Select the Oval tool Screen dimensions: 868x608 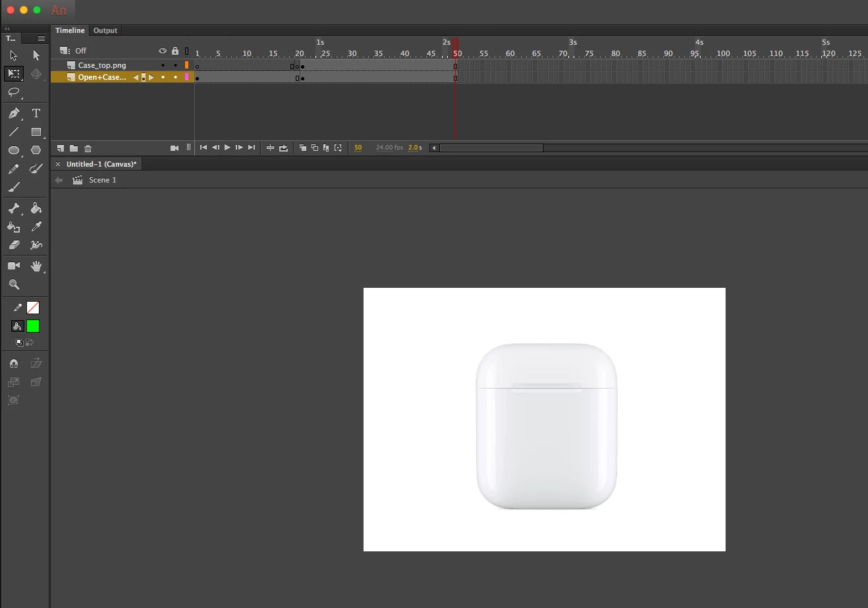[x=14, y=150]
